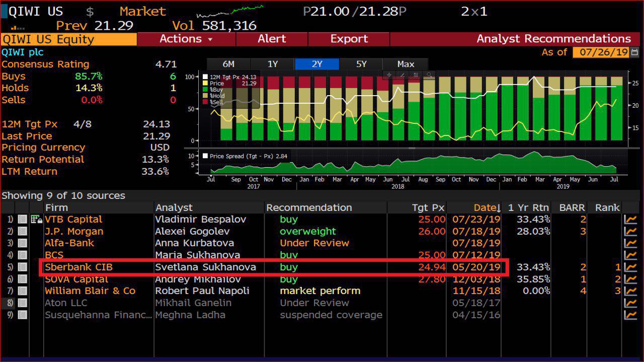The height and width of the screenshot is (362, 644).
Task: Open the report icon for Susquehanna Financial
Action: tap(22, 315)
